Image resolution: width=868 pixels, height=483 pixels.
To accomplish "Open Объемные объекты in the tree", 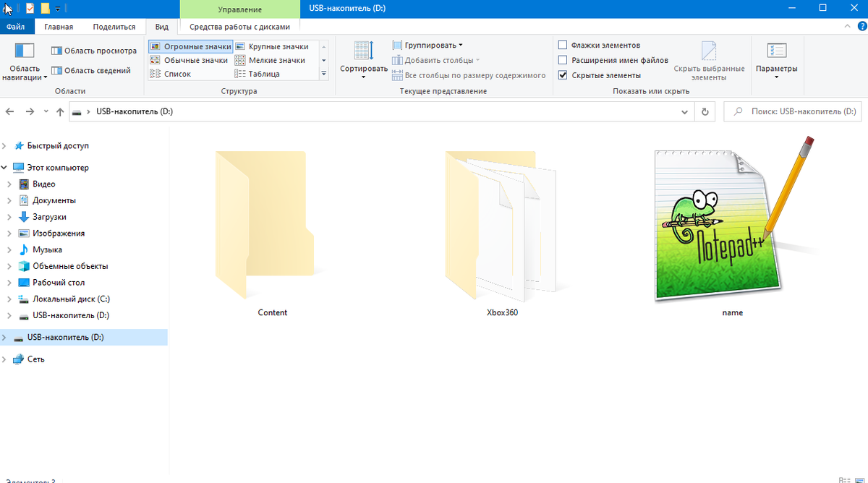I will (x=70, y=266).
